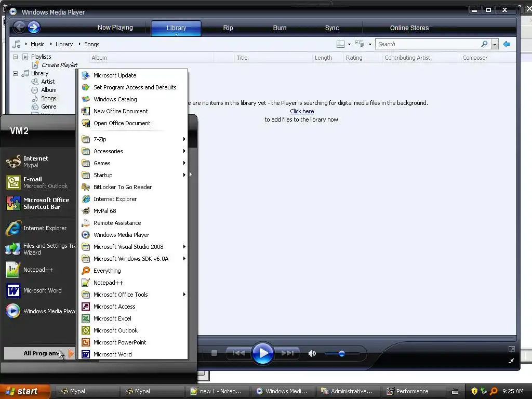
Task: Launch BitLocker To Go Reader
Action: click(133, 187)
